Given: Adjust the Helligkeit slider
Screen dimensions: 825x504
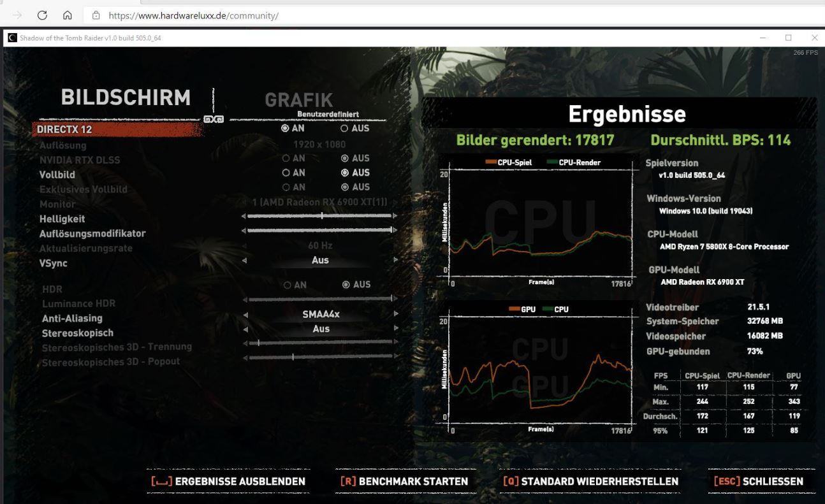Looking at the screenshot, I should tap(319, 215).
